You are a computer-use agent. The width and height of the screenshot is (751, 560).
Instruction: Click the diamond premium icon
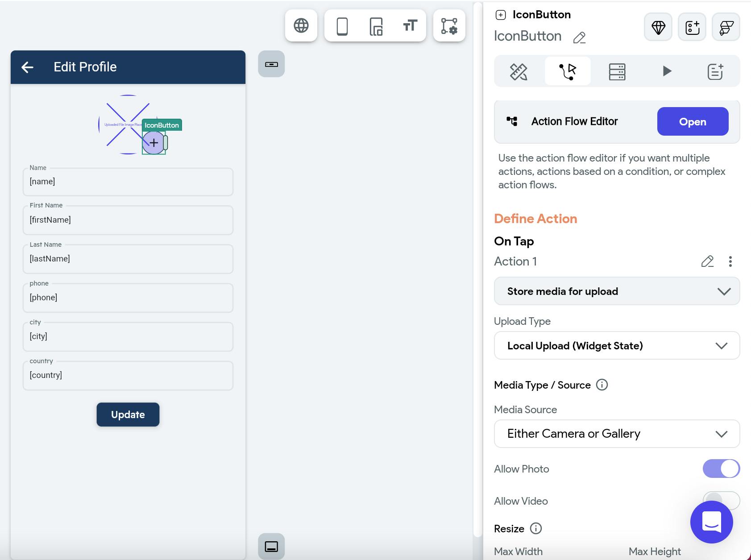tap(658, 27)
